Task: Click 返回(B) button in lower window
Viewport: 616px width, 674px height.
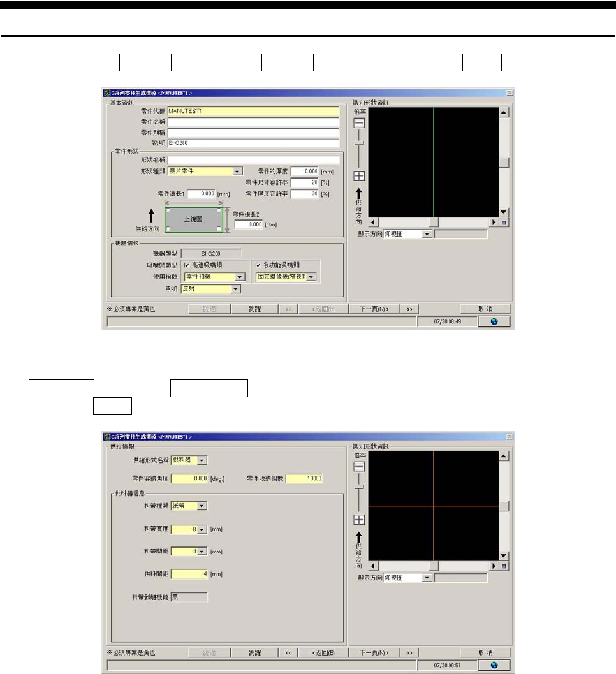Action: (x=323, y=653)
